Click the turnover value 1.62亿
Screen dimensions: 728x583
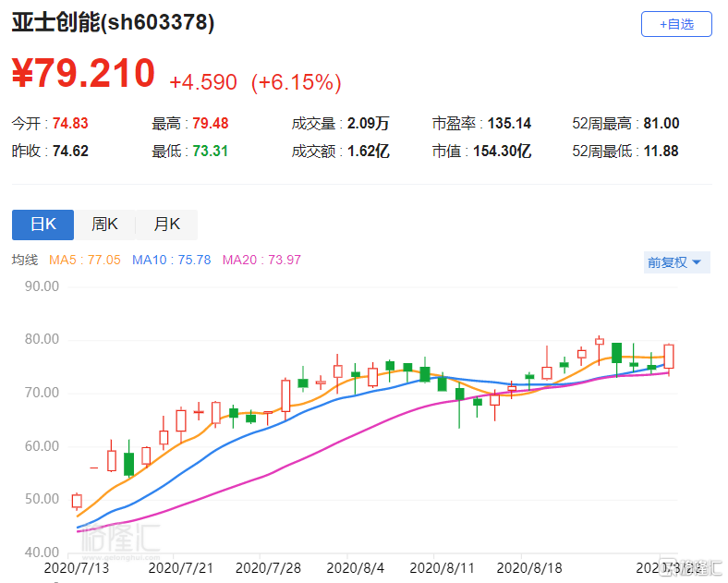click(369, 152)
